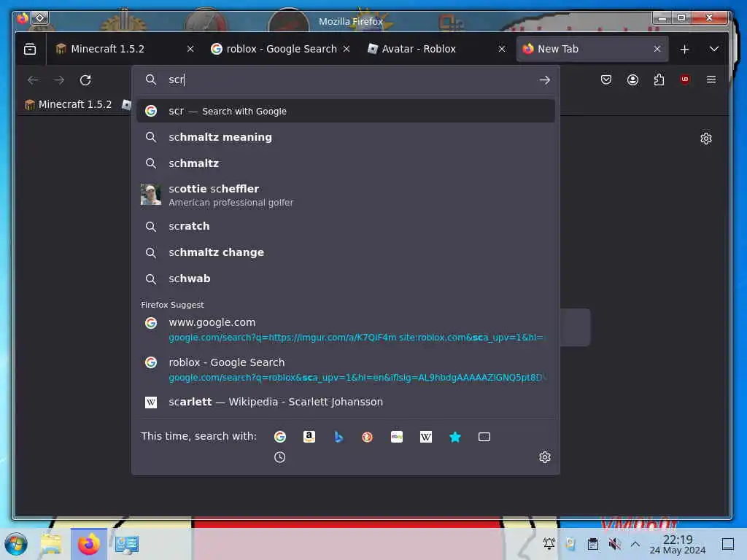Expand hidden system tray icons chevron
Screen dimensions: 747x560
[635, 544]
